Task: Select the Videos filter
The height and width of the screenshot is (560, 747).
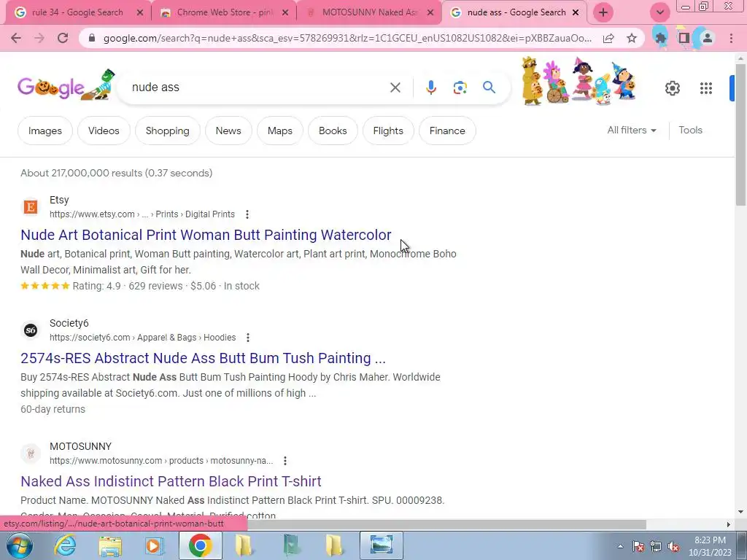Action: 104,131
